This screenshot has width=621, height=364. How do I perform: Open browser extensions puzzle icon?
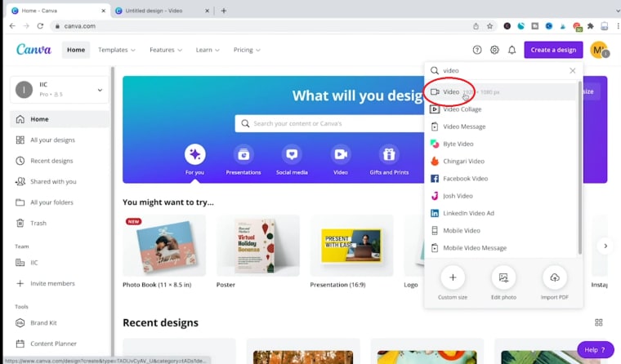click(590, 26)
